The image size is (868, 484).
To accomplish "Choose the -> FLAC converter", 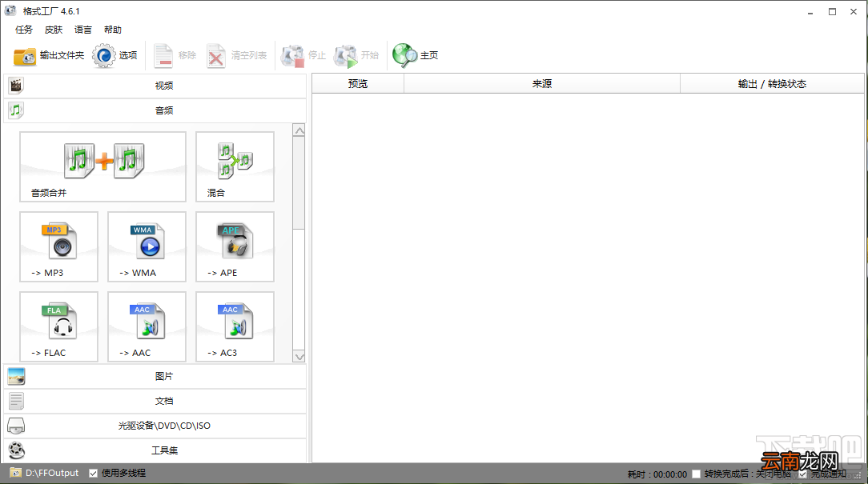I will (58, 327).
